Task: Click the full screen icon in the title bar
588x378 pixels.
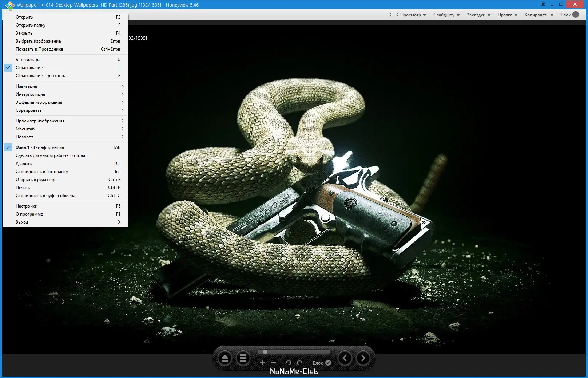Action: pyautogui.click(x=543, y=4)
